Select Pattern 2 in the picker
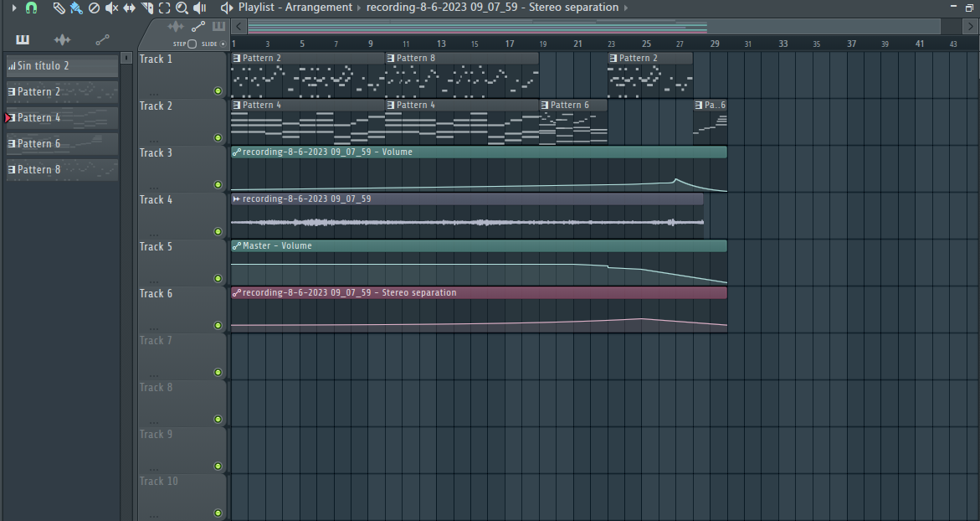 [x=62, y=92]
